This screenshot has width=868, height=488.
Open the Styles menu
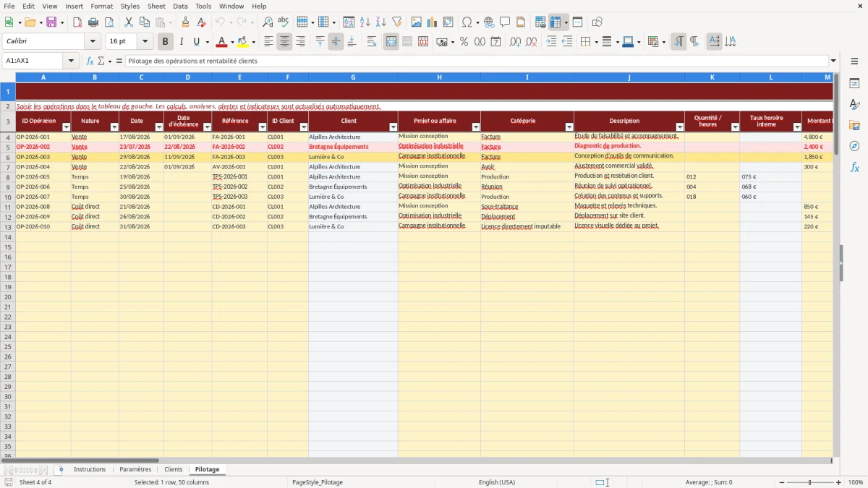[x=130, y=6]
